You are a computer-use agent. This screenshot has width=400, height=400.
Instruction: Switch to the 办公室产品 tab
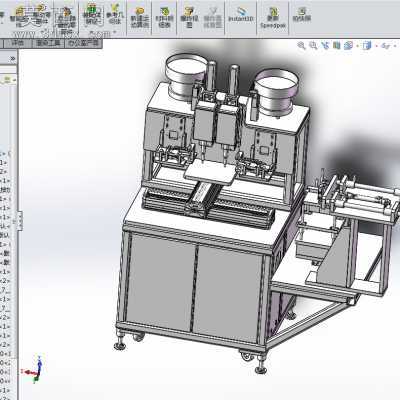click(83, 43)
